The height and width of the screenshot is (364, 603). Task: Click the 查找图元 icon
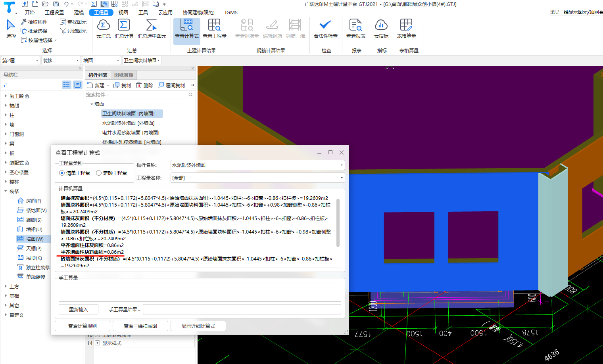tap(63, 22)
